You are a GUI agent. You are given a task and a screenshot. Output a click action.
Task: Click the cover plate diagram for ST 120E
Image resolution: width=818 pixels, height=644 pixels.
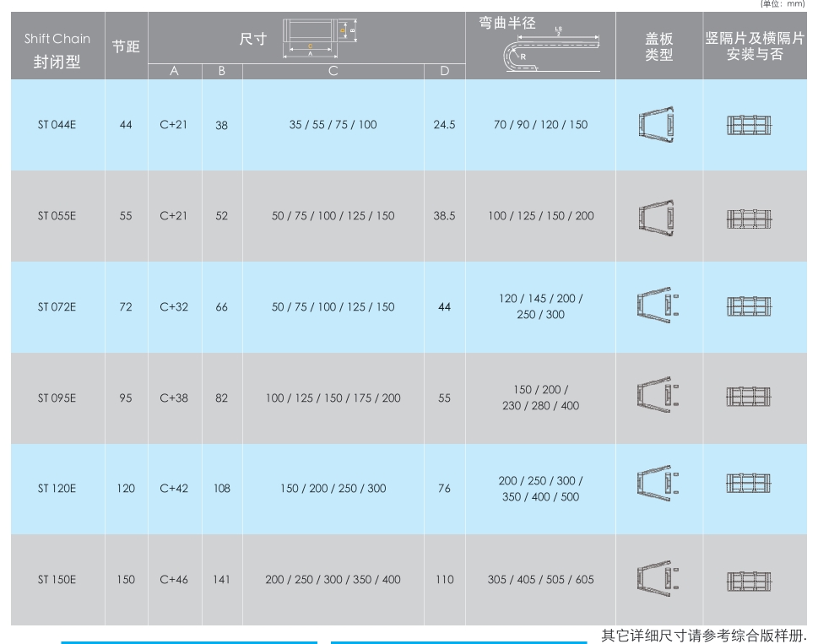click(x=658, y=484)
